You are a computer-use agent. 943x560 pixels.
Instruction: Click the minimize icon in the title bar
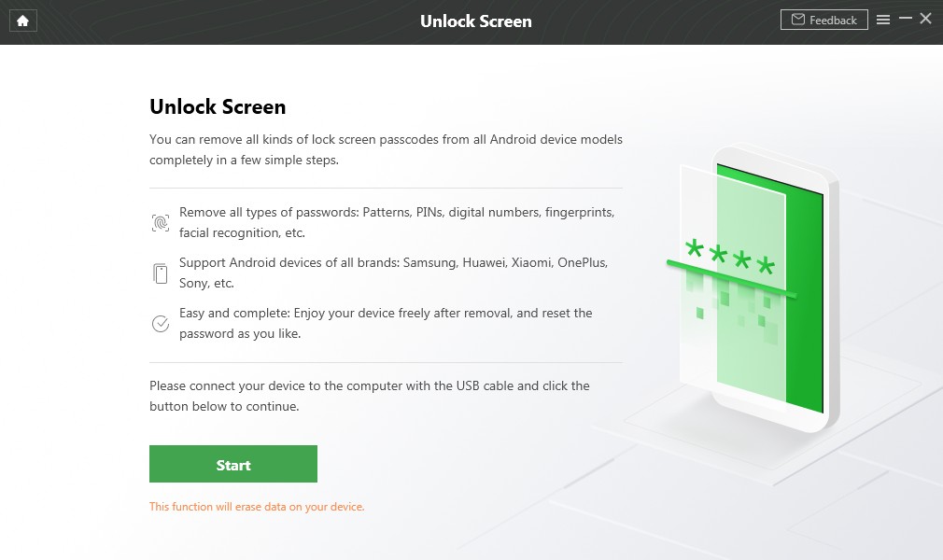click(905, 18)
